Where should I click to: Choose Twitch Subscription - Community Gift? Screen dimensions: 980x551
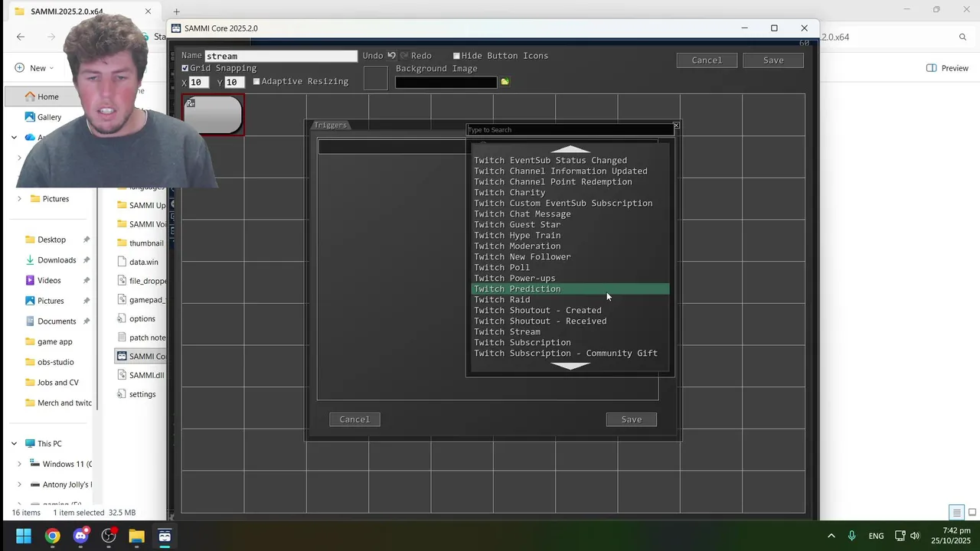pyautogui.click(x=570, y=354)
